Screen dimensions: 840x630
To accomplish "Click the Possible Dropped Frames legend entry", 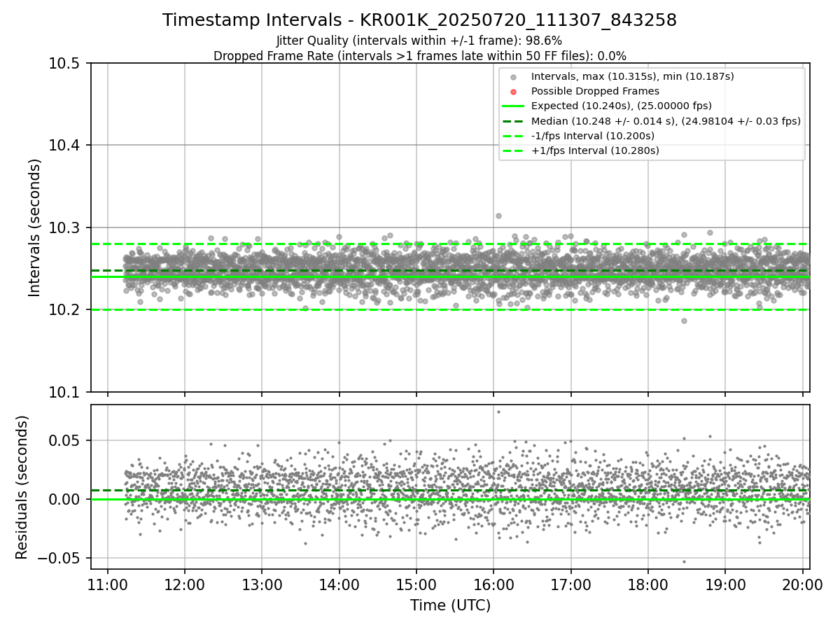I will coord(595,91).
